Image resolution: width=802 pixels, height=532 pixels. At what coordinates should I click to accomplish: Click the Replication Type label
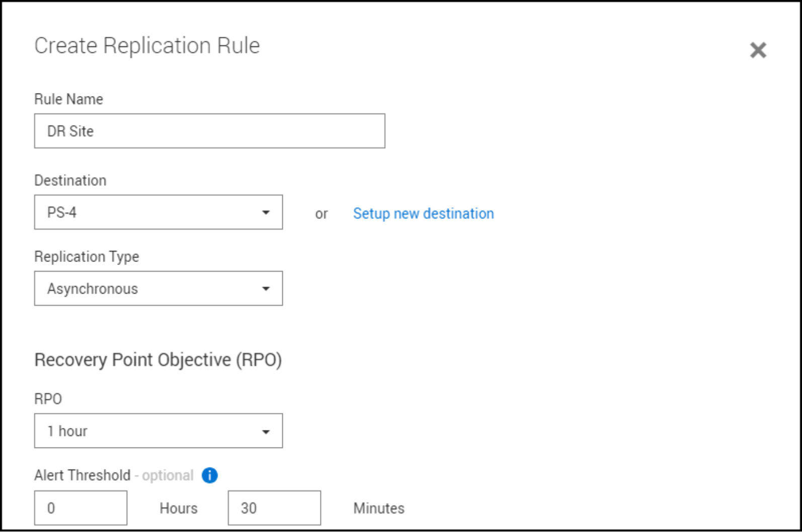87,257
